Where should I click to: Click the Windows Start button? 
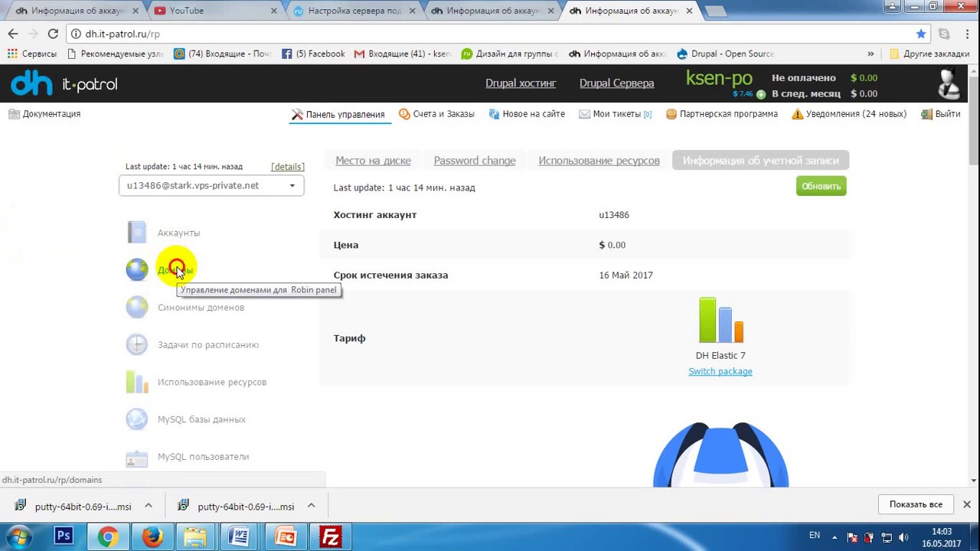pos(18,537)
